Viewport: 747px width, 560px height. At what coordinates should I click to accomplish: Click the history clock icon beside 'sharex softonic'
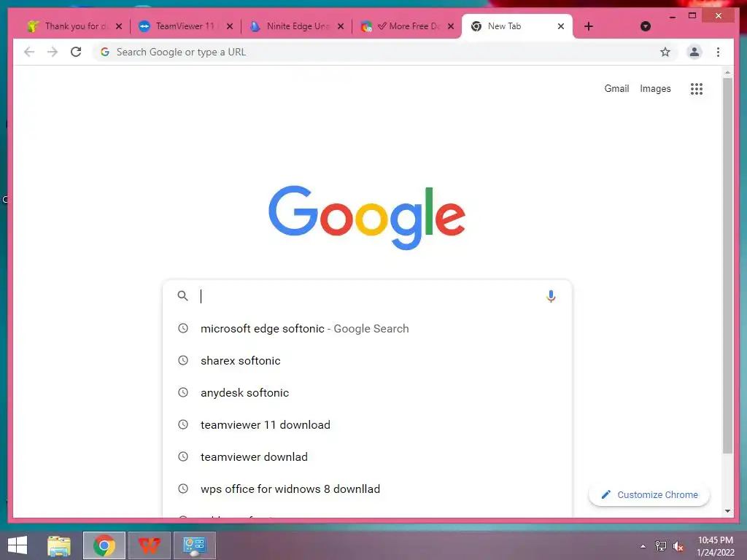[183, 360]
